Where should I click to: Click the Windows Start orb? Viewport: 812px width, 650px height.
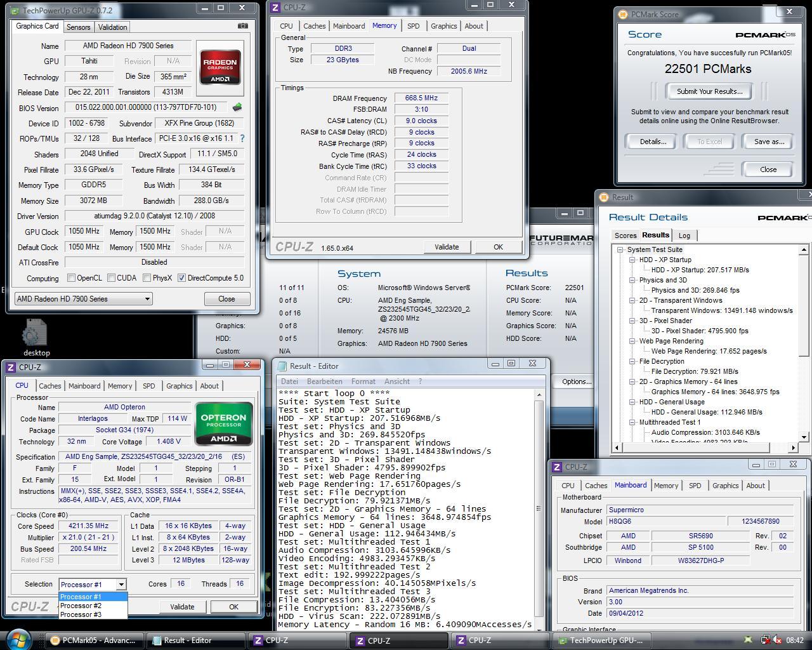coord(18,639)
